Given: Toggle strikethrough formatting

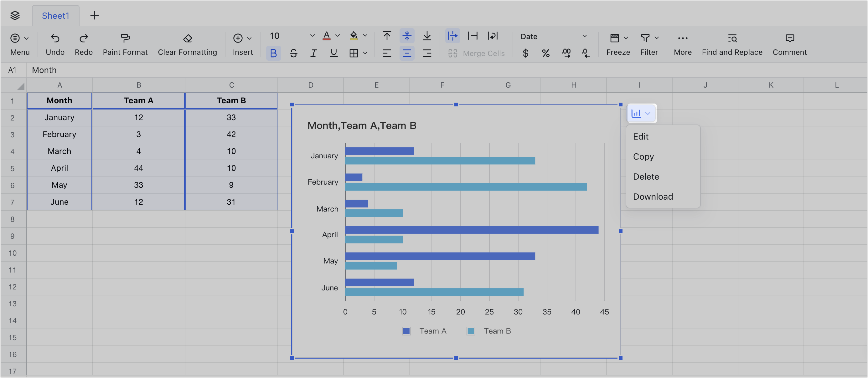Looking at the screenshot, I should [293, 53].
